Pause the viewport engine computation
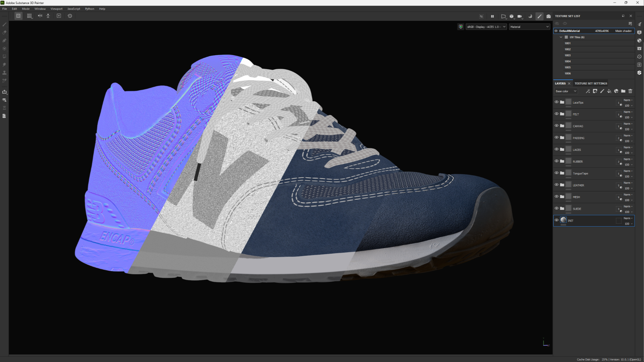The height and width of the screenshot is (362, 644). click(x=492, y=16)
